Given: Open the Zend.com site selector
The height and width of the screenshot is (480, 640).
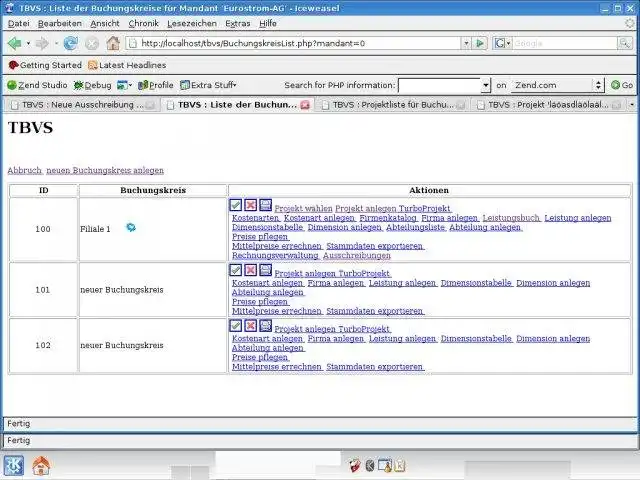Looking at the screenshot, I should [x=557, y=85].
